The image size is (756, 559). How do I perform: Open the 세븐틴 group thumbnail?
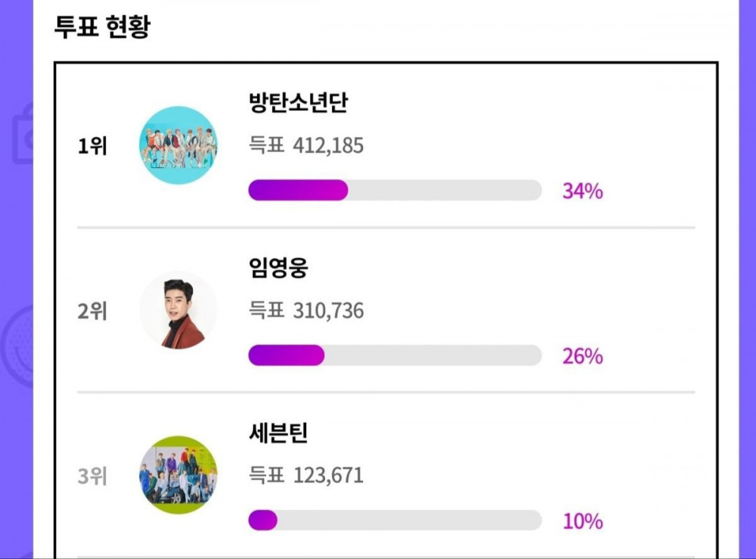click(x=178, y=475)
